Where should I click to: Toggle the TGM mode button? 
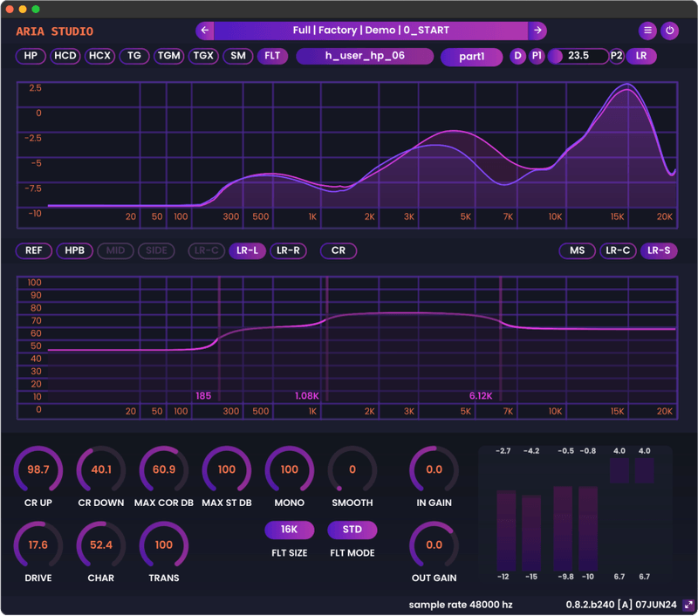[x=168, y=56]
